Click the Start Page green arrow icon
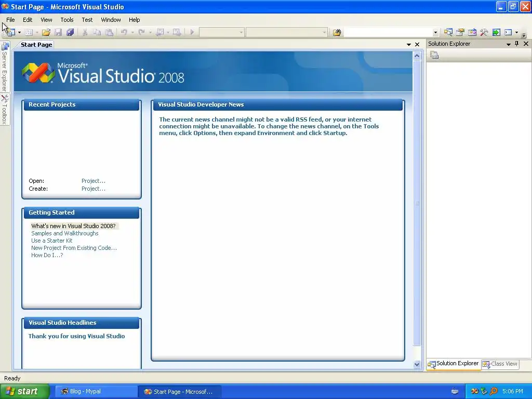This screenshot has height=399, width=532. [x=496, y=32]
